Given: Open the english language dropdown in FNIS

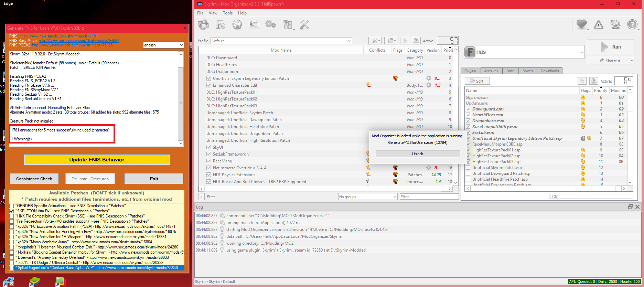Looking at the screenshot, I should coord(164,45).
